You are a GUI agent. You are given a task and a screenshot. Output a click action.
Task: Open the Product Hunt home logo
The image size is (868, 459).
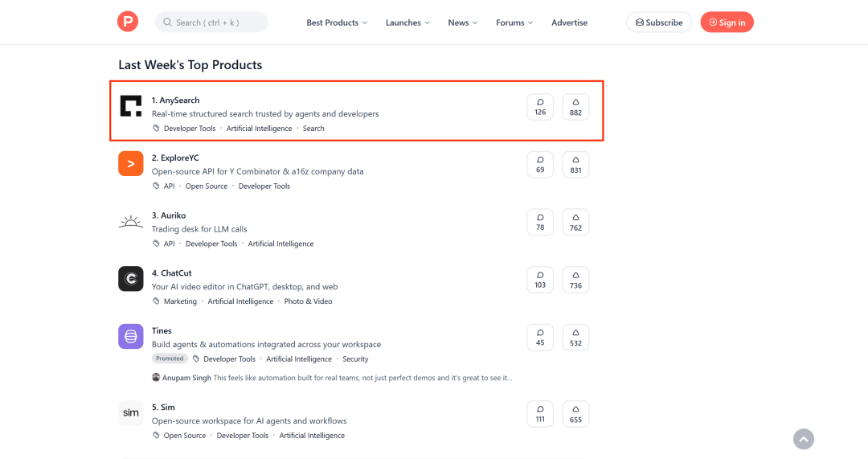(127, 22)
